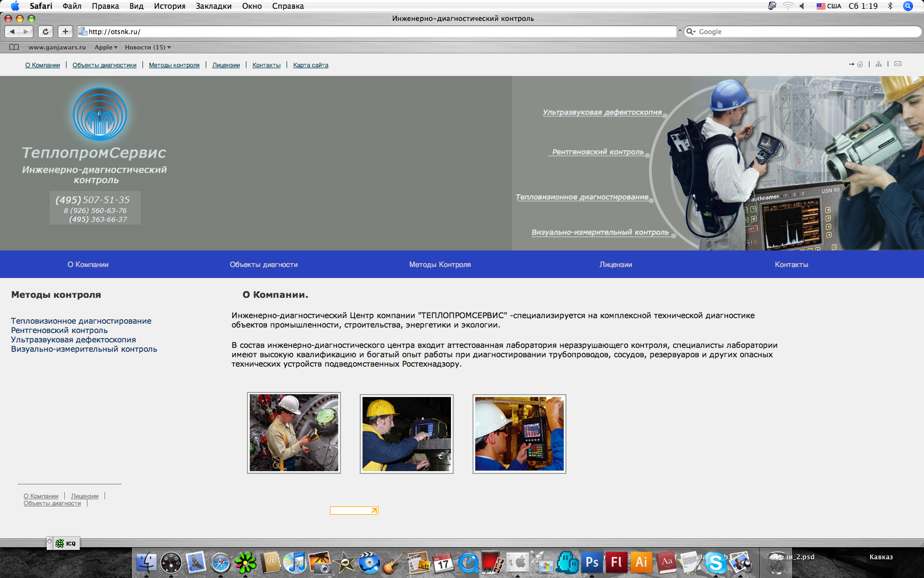This screenshot has width=924, height=578.
Task: Expand the Apple bookmarks folder dropdown
Action: [x=106, y=47]
